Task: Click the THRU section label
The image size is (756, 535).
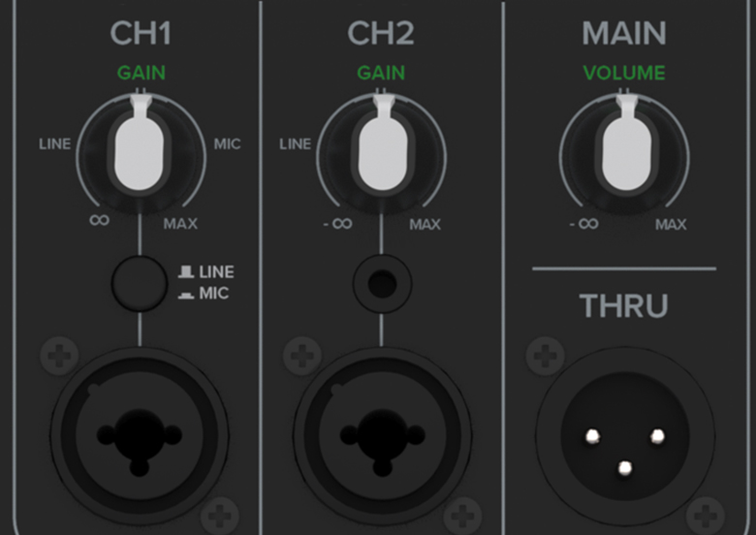Action: pyautogui.click(x=624, y=305)
